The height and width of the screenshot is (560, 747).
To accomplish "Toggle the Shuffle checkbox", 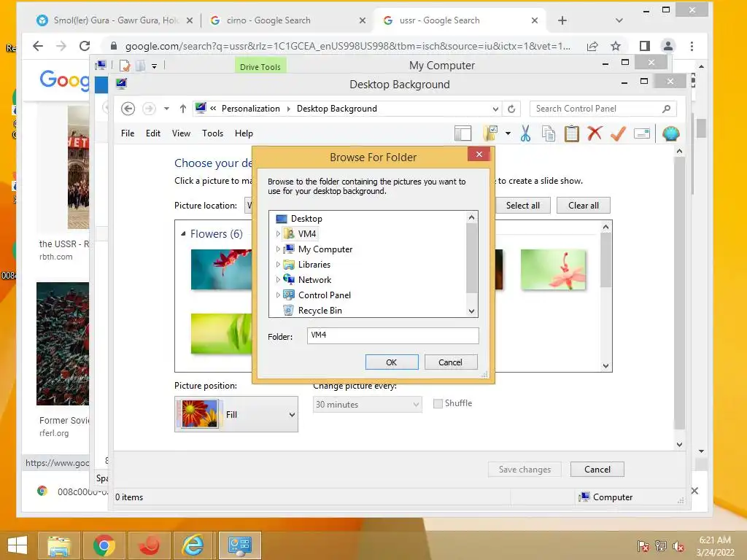I will [438, 403].
